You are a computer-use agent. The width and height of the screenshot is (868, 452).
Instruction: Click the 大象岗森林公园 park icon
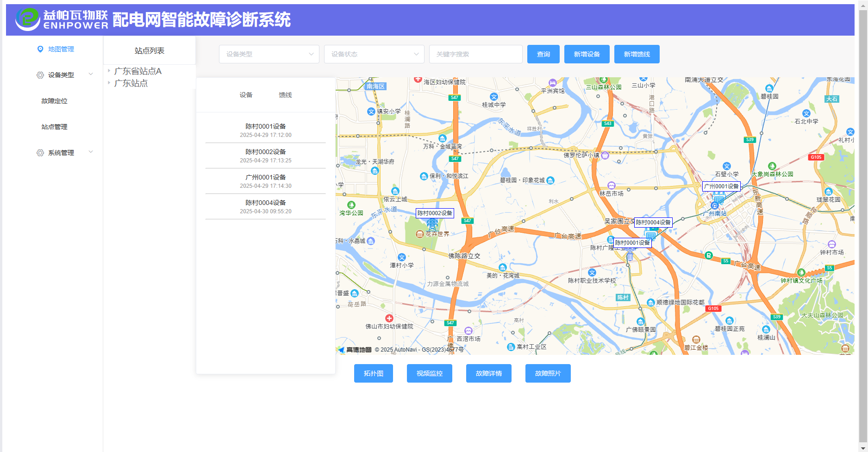point(772,166)
